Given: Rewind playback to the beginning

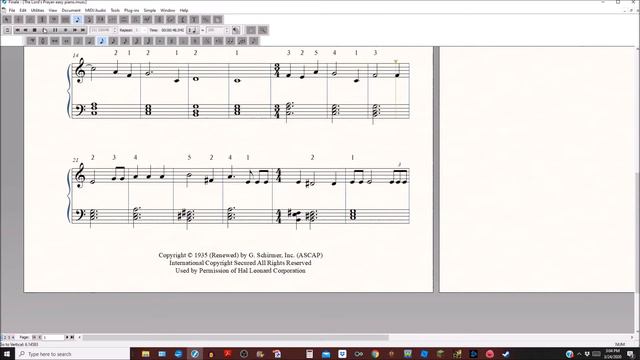Looking at the screenshot, I should pos(17,30).
